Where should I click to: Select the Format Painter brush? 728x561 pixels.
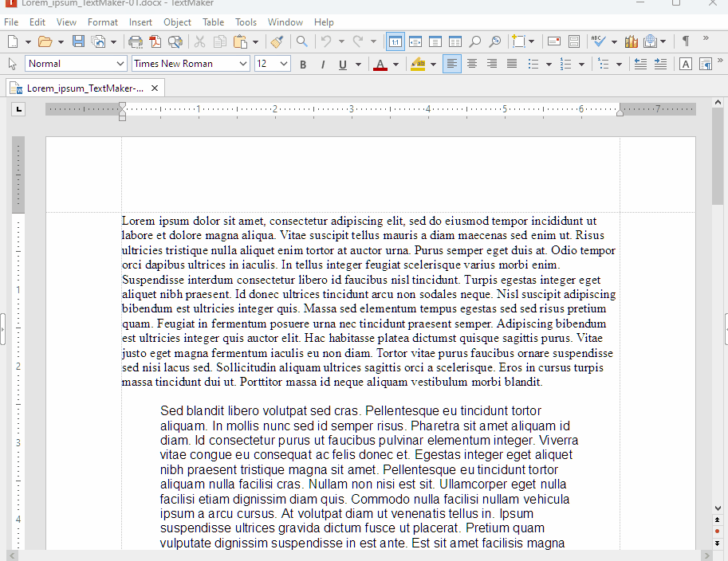(277, 41)
